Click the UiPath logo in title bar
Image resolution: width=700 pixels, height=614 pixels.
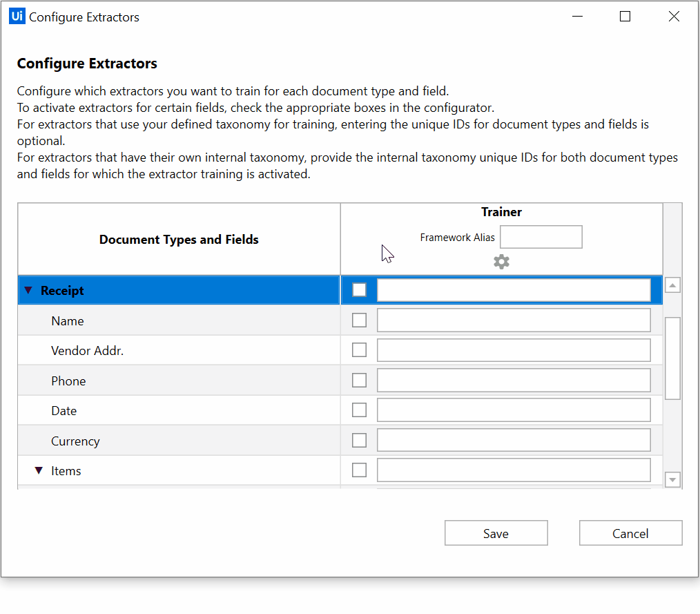[17, 17]
